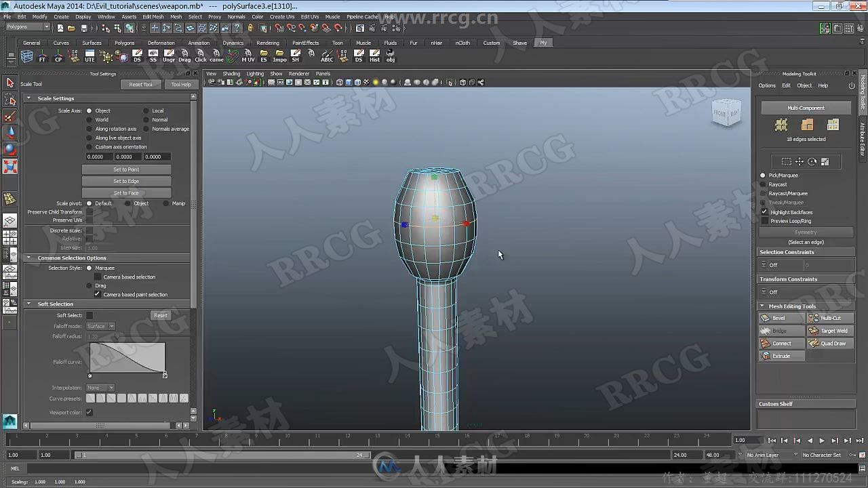The height and width of the screenshot is (488, 868).
Task: Enable the Soft Select checkbox
Action: [90, 315]
